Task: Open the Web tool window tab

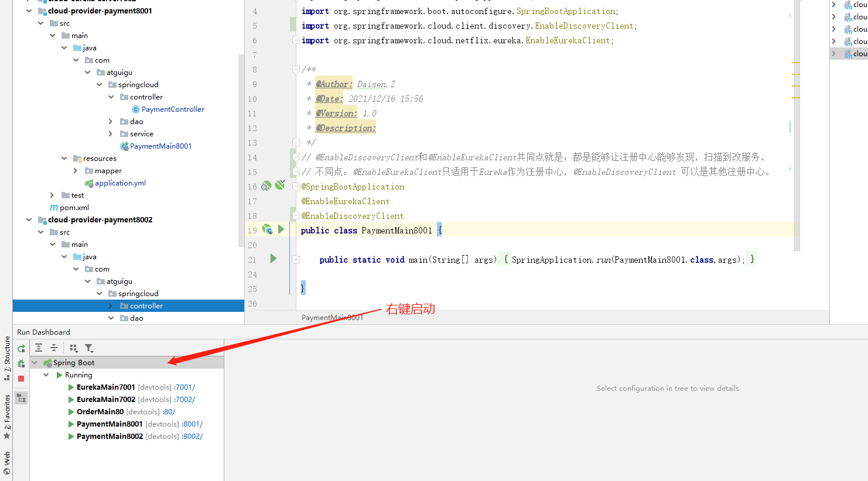Action: pyautogui.click(x=7, y=463)
